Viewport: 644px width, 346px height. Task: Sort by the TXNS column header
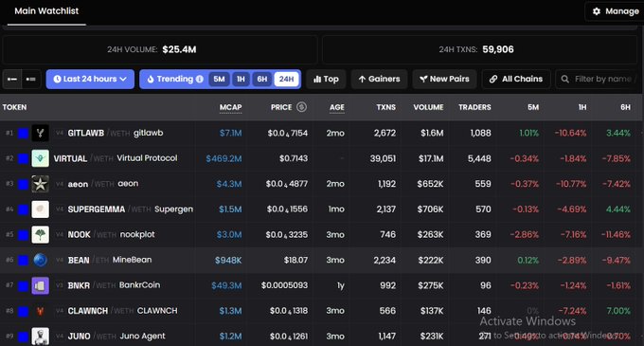tap(386, 107)
